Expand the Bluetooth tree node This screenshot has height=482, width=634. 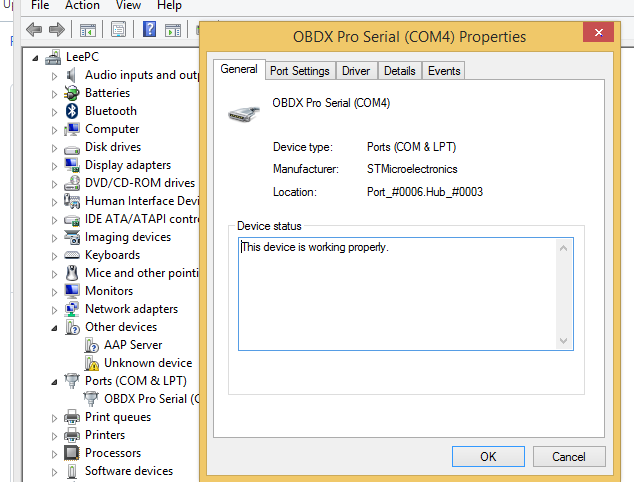click(54, 112)
